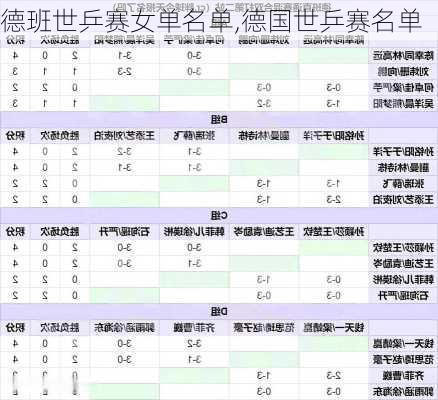
Task: Click the B组 group header bar
Action: coord(219,119)
